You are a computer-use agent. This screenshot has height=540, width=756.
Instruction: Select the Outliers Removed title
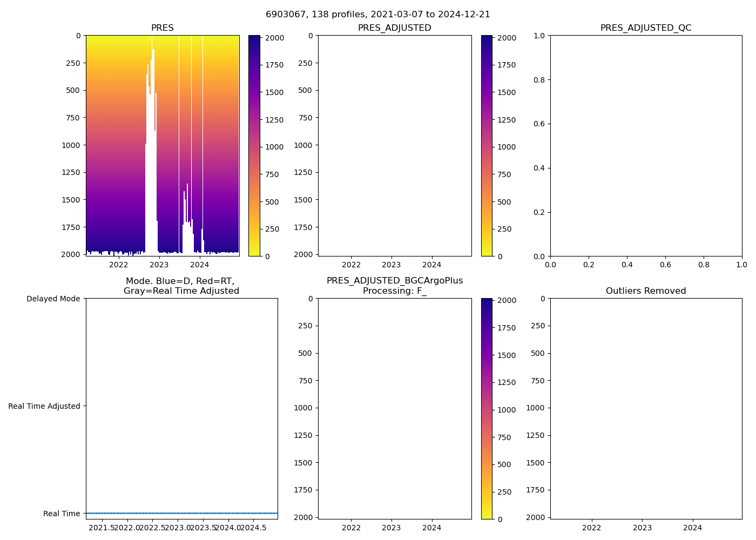pos(645,291)
